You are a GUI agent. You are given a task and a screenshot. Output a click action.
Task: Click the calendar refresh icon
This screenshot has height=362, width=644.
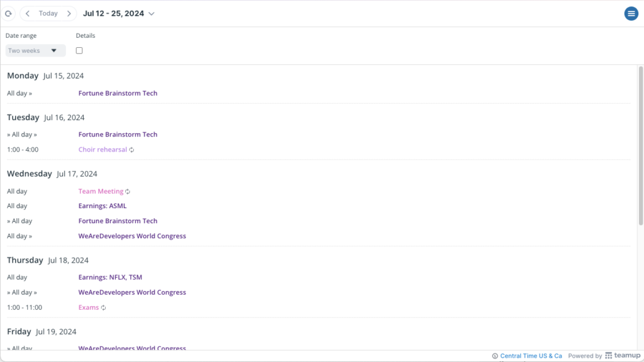(9, 13)
